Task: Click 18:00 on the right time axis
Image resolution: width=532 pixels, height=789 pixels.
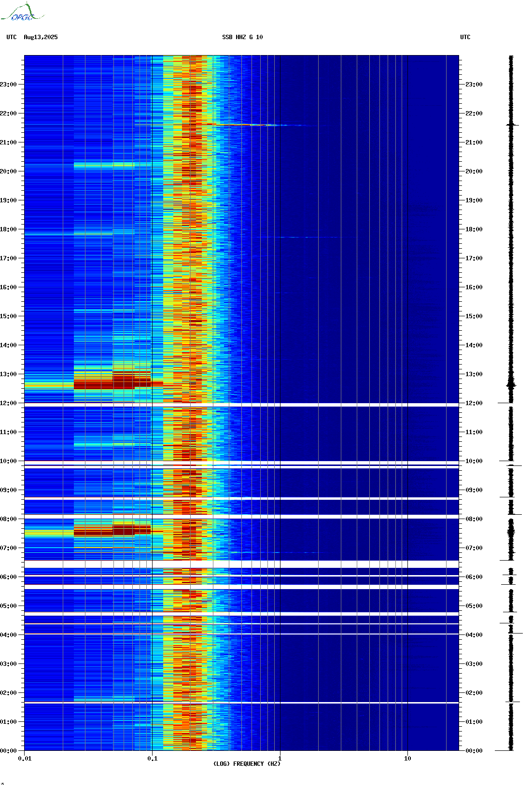Action: 474,229
